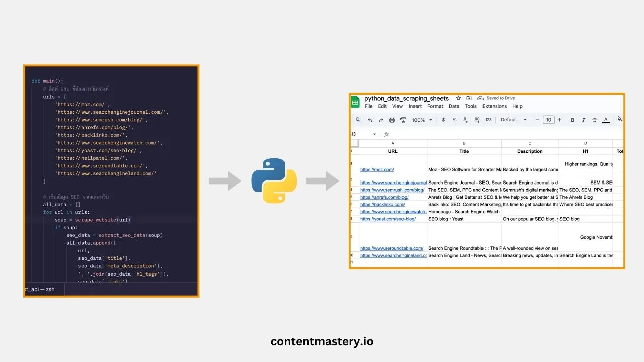Click the Decrease decimal places button
The width and height of the screenshot is (644, 362).
tap(465, 120)
